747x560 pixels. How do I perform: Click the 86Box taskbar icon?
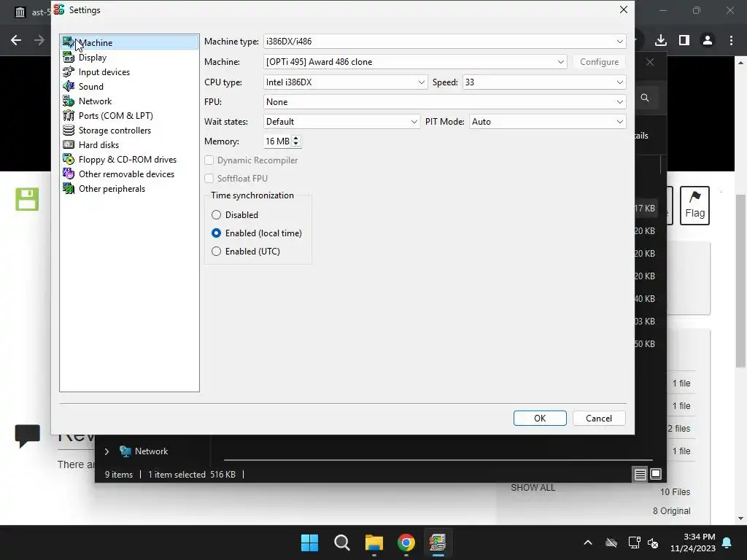click(438, 542)
